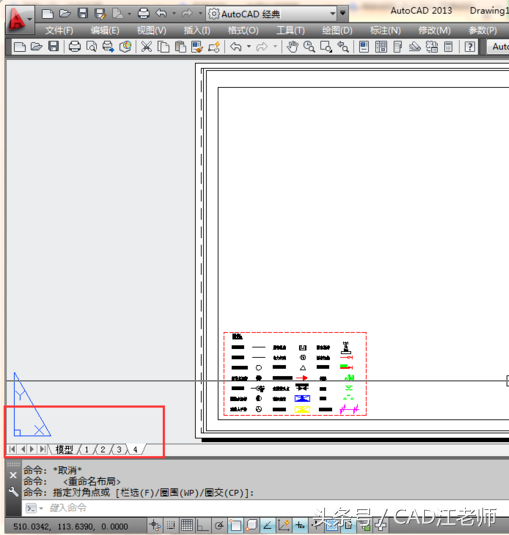Click Save in the Quick Access toolbar
Image resolution: width=509 pixels, height=535 pixels.
click(x=83, y=14)
